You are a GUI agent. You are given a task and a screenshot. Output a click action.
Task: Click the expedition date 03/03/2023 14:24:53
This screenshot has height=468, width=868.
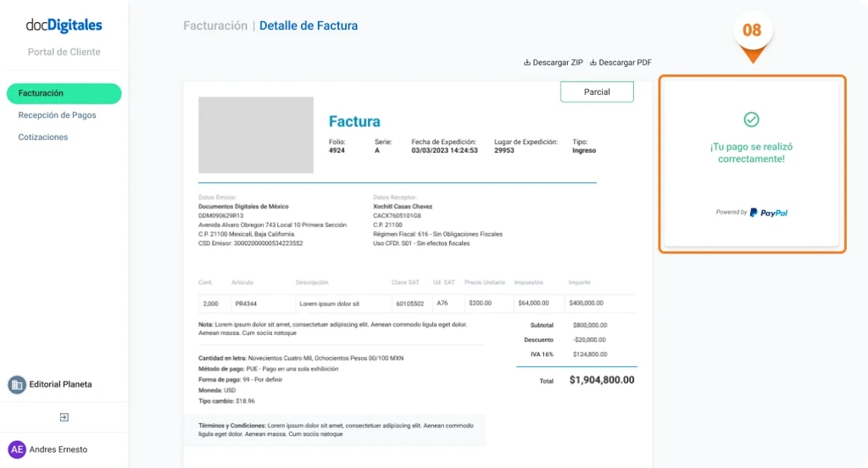tap(444, 151)
